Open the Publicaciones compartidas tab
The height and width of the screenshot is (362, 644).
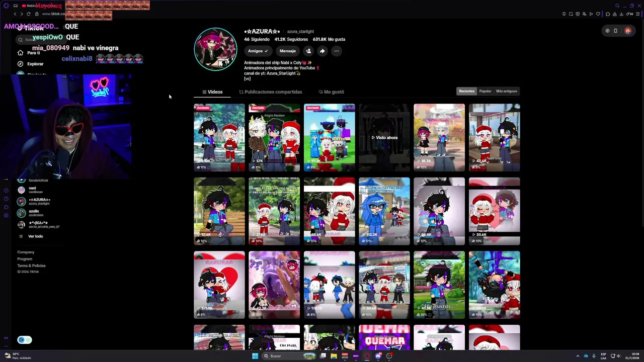coord(271,92)
